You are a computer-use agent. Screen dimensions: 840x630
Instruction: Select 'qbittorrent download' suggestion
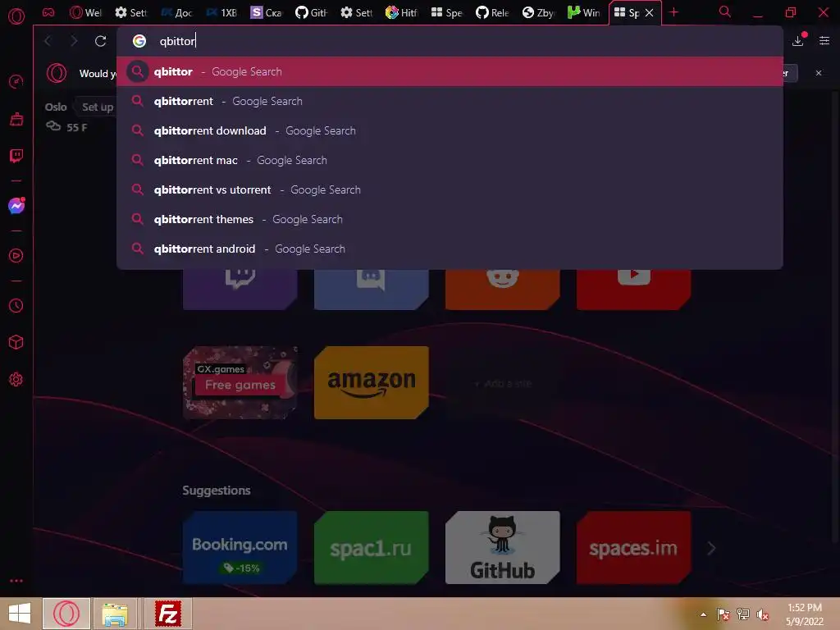coord(450,130)
